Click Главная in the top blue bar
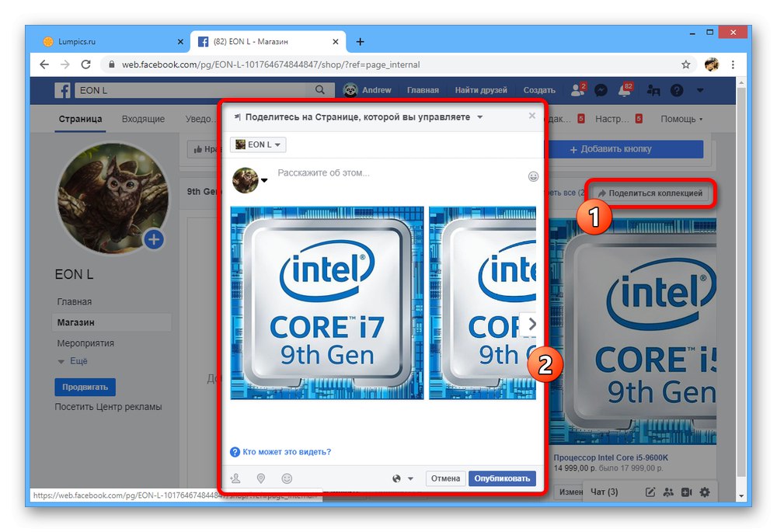Viewport: 777px width, 532px height. pyautogui.click(x=423, y=90)
